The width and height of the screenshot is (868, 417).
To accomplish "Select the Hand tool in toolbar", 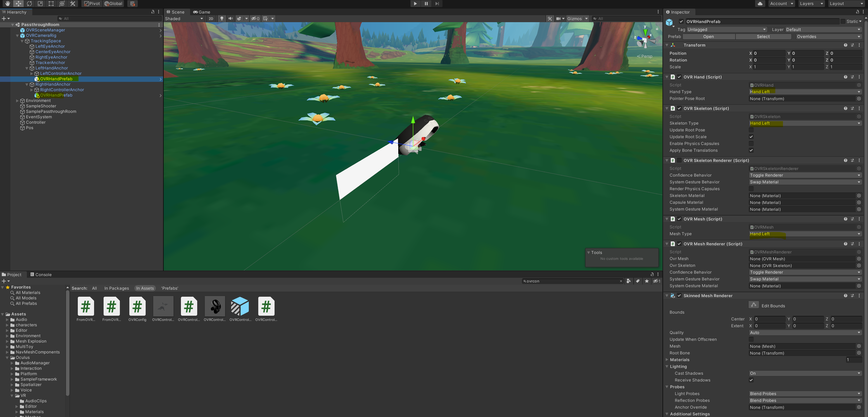I will click(7, 4).
